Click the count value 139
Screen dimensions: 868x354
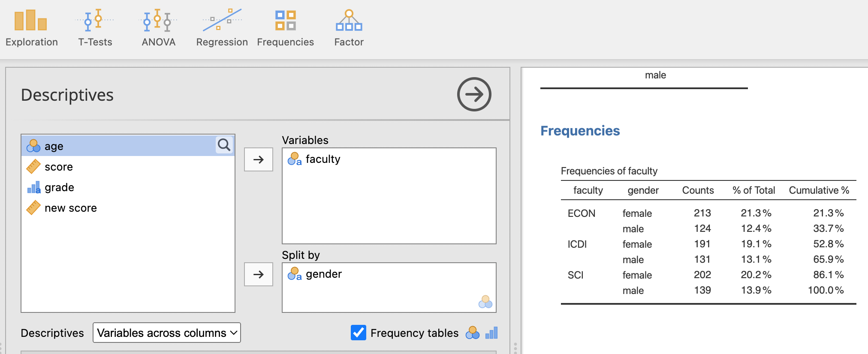click(x=702, y=290)
